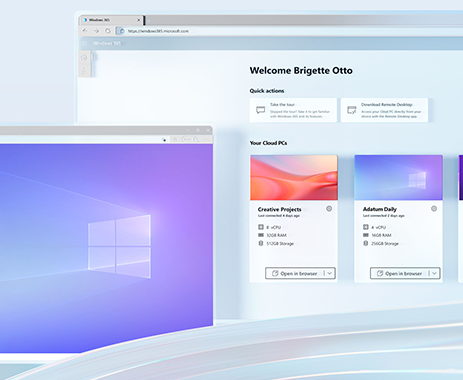Click the Windows 365 header title
The width and height of the screenshot is (463, 380).
point(107,43)
